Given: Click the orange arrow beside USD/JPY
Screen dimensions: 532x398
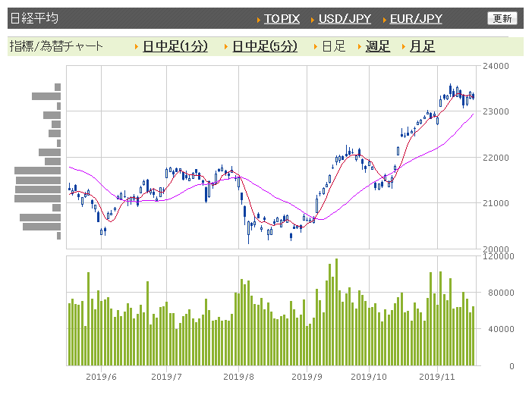Looking at the screenshot, I should click(x=313, y=20).
